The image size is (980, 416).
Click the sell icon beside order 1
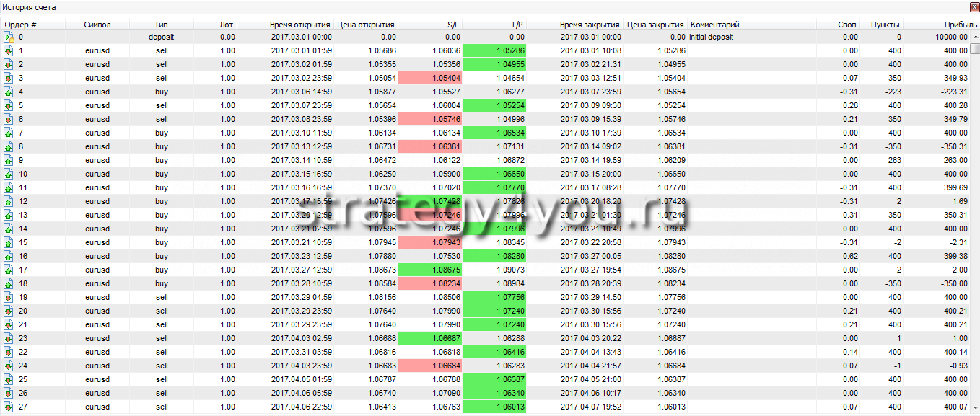pos(9,50)
